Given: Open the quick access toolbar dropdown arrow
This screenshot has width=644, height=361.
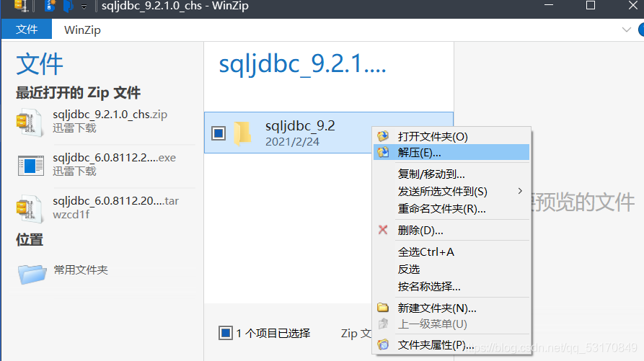Looking at the screenshot, I should pyautogui.click(x=84, y=6).
